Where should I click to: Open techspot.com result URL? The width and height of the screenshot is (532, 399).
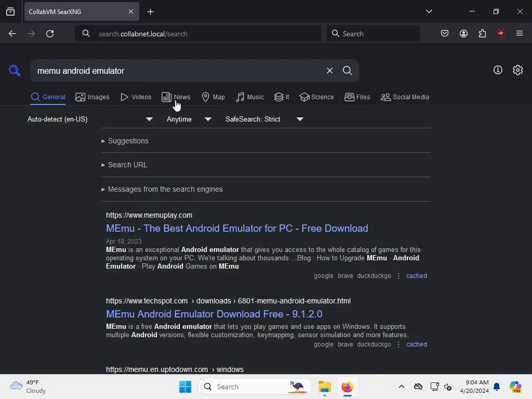coord(229,301)
